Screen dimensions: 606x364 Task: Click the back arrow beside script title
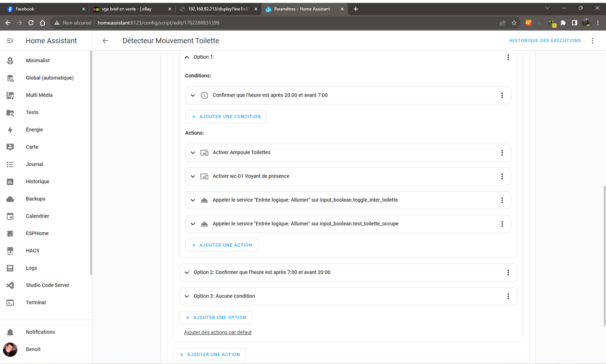(105, 41)
